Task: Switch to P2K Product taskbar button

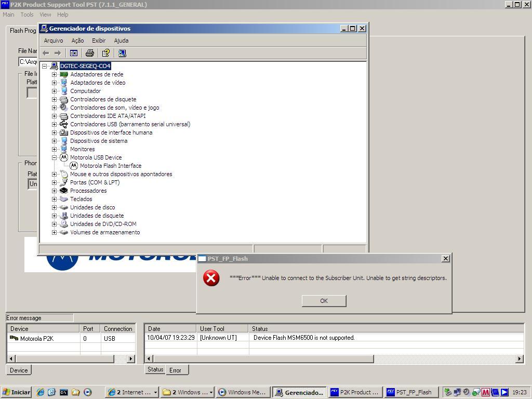Action: tap(355, 392)
